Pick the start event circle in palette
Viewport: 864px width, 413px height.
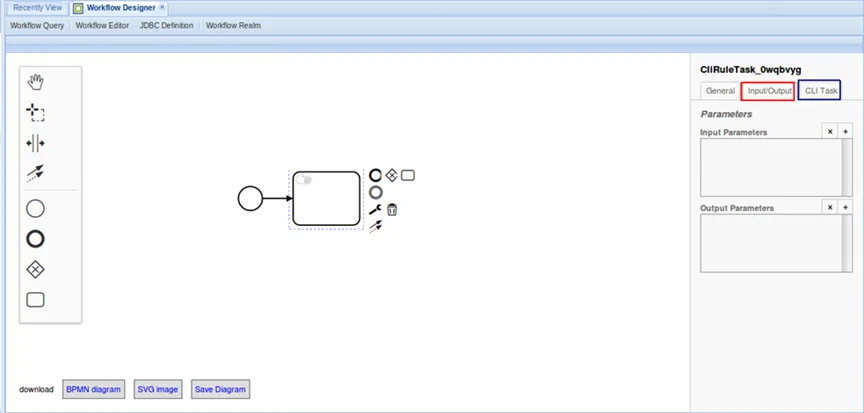[35, 209]
